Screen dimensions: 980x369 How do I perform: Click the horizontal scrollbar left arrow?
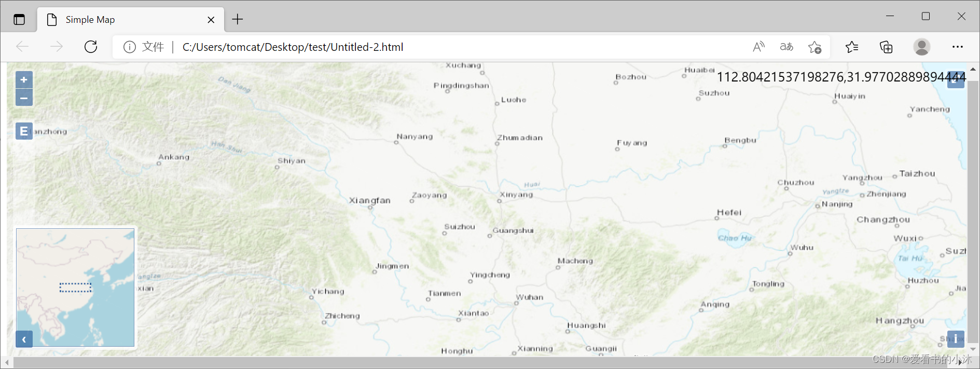click(7, 362)
